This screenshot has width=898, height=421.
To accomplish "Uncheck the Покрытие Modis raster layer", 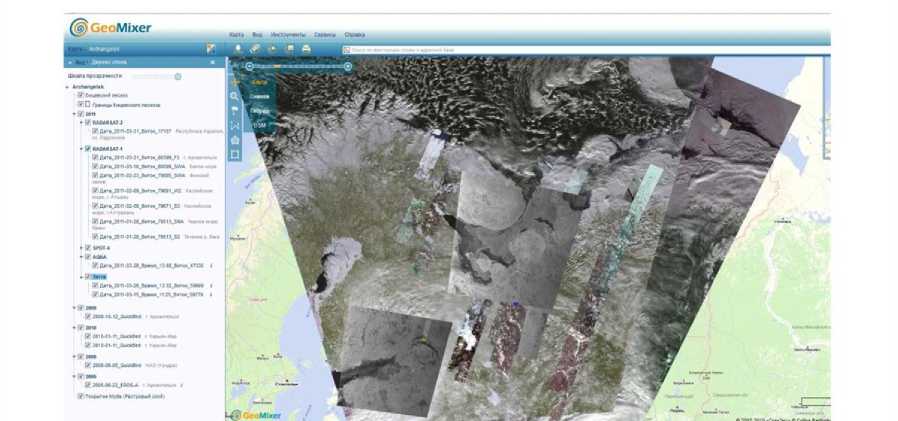I will click(81, 396).
